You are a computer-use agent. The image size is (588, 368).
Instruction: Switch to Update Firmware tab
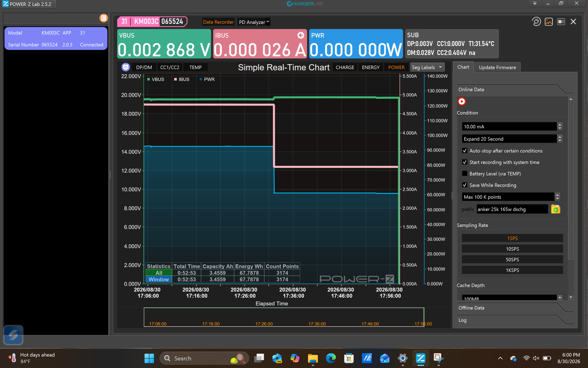[x=497, y=67]
